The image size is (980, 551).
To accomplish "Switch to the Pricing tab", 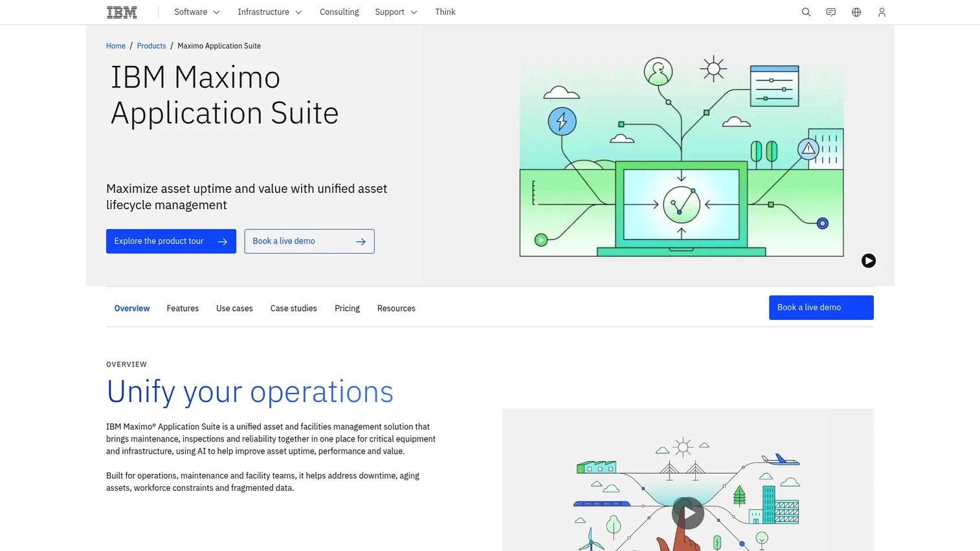I will [x=347, y=308].
